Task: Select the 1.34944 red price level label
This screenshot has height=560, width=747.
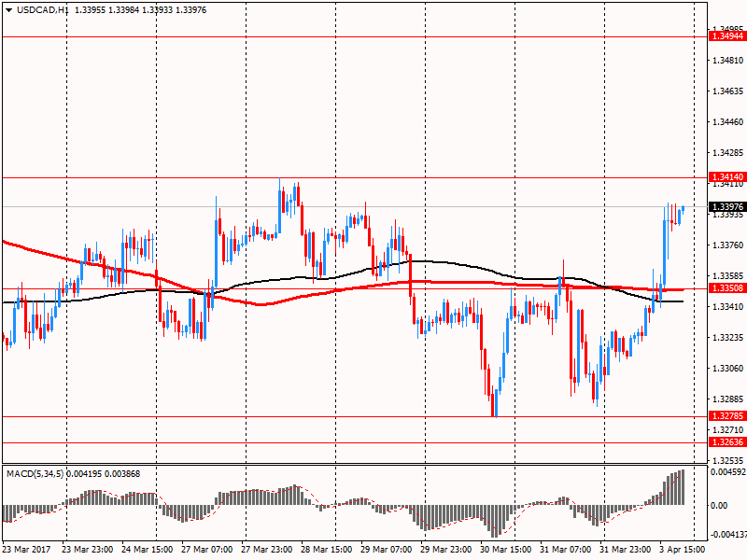Action: (727, 36)
